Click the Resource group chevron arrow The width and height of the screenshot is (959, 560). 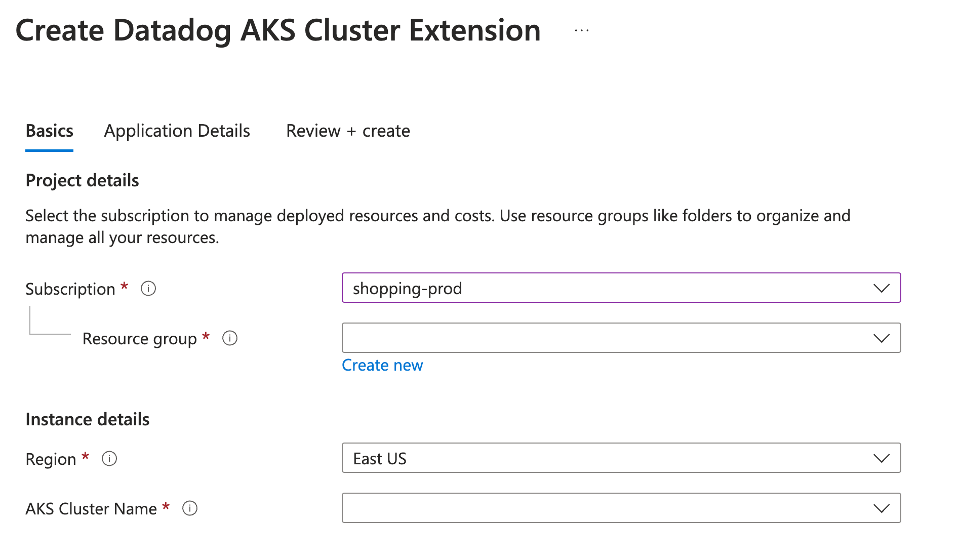[x=882, y=338]
